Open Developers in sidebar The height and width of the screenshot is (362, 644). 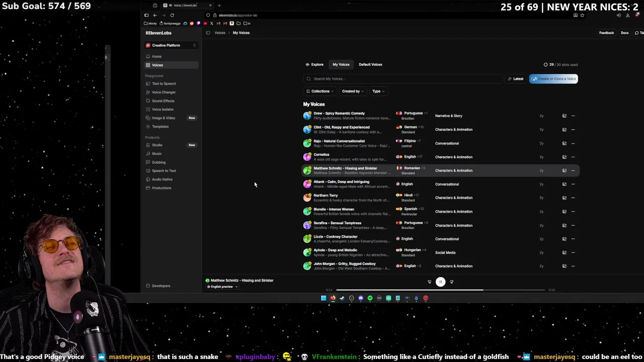tap(171, 286)
